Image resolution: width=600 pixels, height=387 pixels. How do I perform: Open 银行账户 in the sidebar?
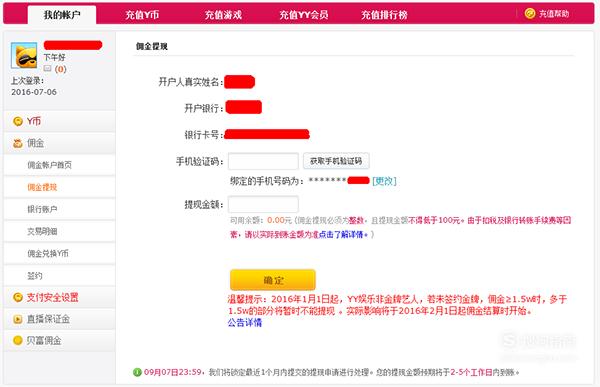pos(42,209)
